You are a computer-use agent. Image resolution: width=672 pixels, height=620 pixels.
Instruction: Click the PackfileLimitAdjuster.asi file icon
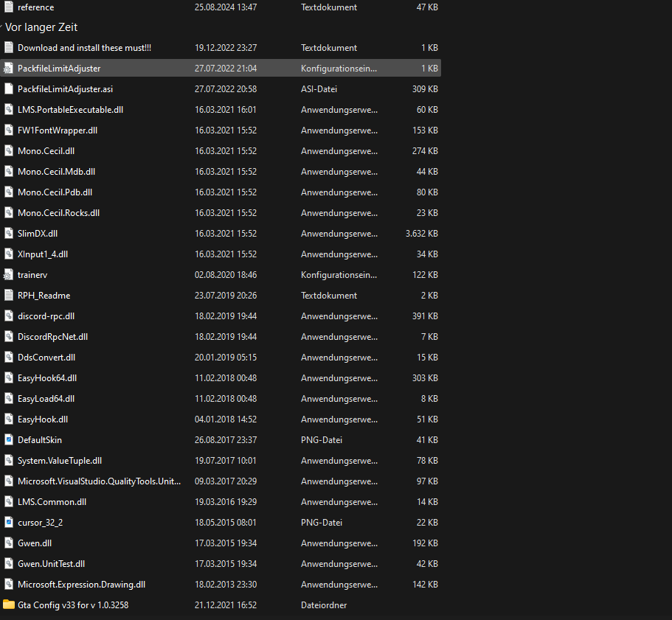(9, 88)
